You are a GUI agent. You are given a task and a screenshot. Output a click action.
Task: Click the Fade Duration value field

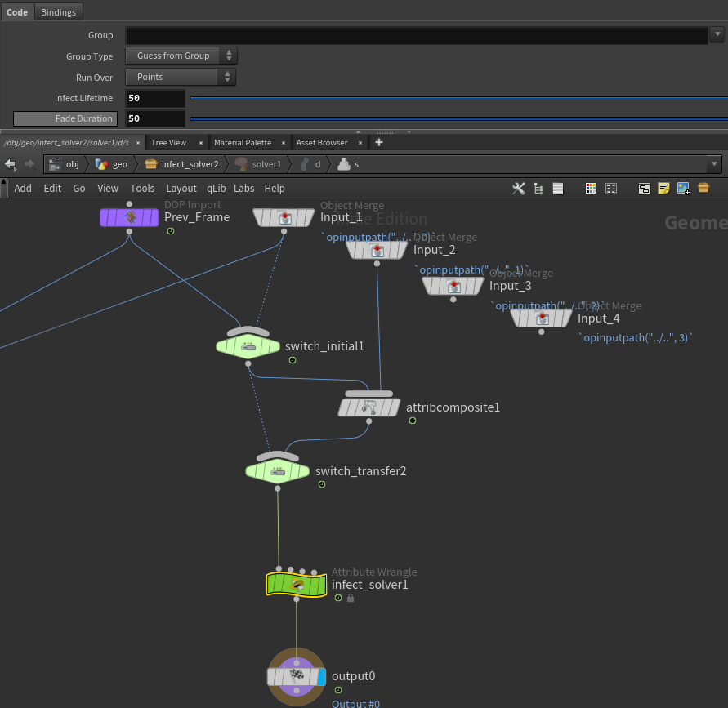155,118
